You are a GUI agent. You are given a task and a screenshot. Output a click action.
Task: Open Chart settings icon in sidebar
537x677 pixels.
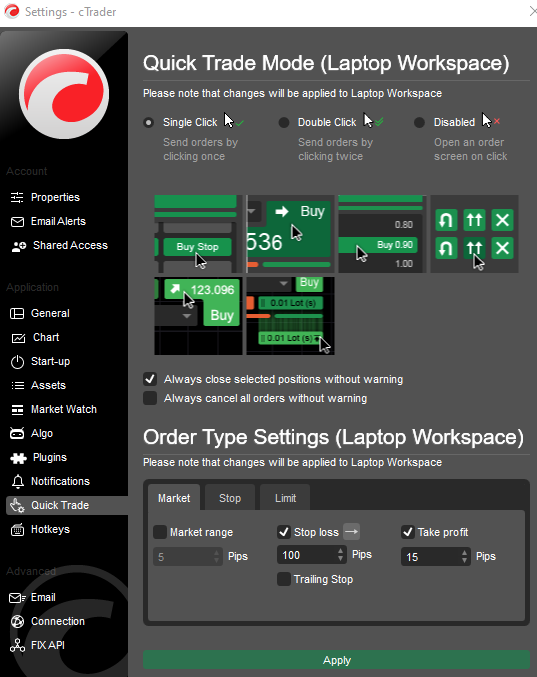point(18,338)
